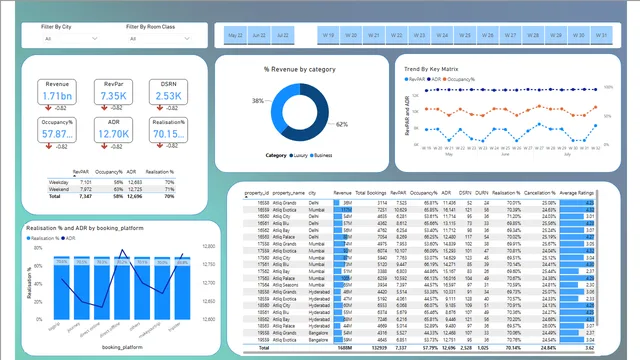Filter by week W 20
Screen dimensions: 640x360
click(351, 36)
